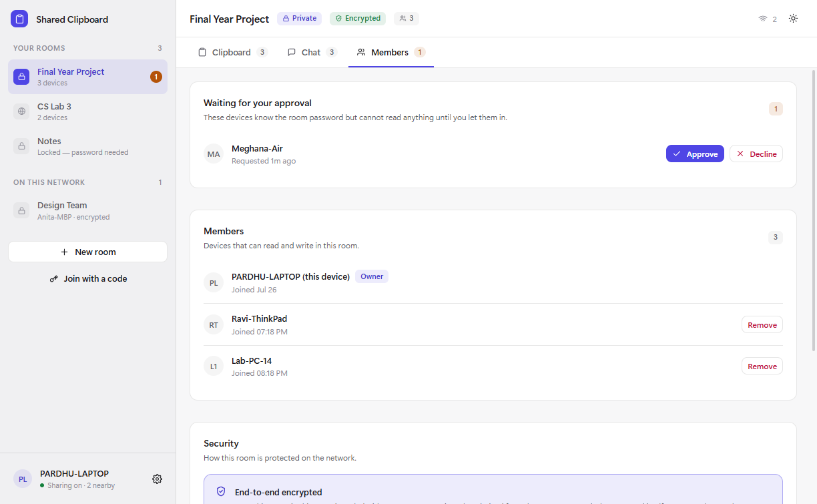Approve the Meghana-Air request
The image size is (817, 504).
pos(695,154)
